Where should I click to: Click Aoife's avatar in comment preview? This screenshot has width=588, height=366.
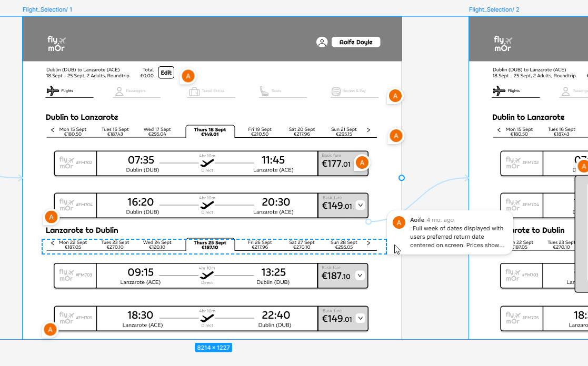pyautogui.click(x=399, y=222)
